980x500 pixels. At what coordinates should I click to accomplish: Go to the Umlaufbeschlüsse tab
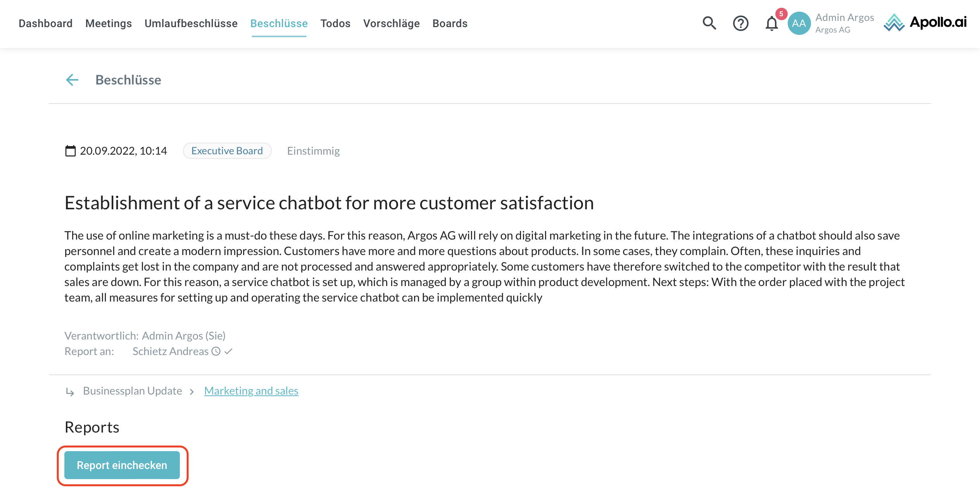pos(191,23)
